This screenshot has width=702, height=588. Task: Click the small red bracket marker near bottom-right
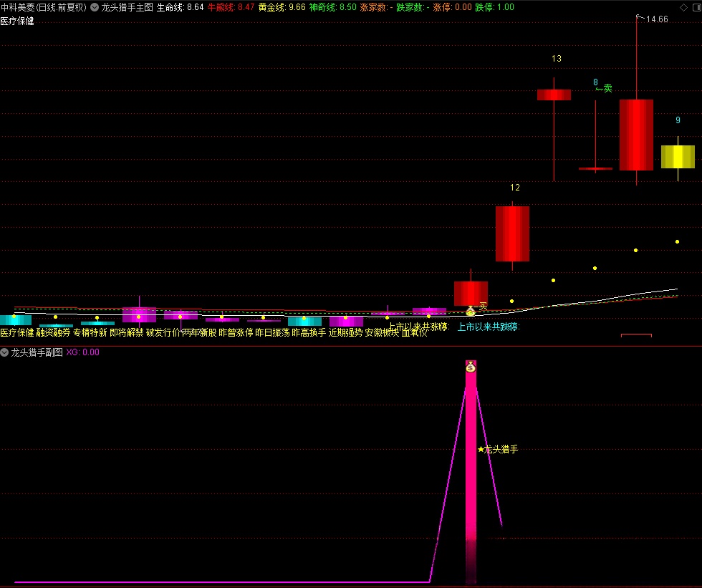636,334
